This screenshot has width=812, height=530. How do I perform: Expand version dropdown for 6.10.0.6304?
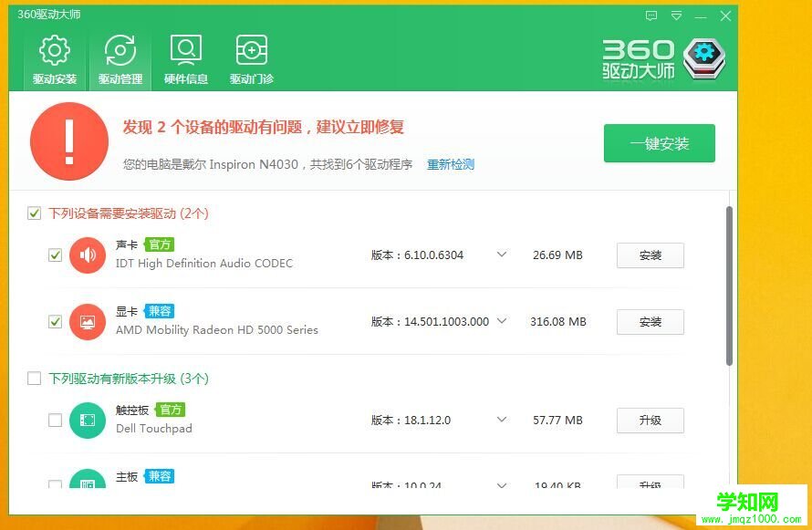tap(501, 255)
